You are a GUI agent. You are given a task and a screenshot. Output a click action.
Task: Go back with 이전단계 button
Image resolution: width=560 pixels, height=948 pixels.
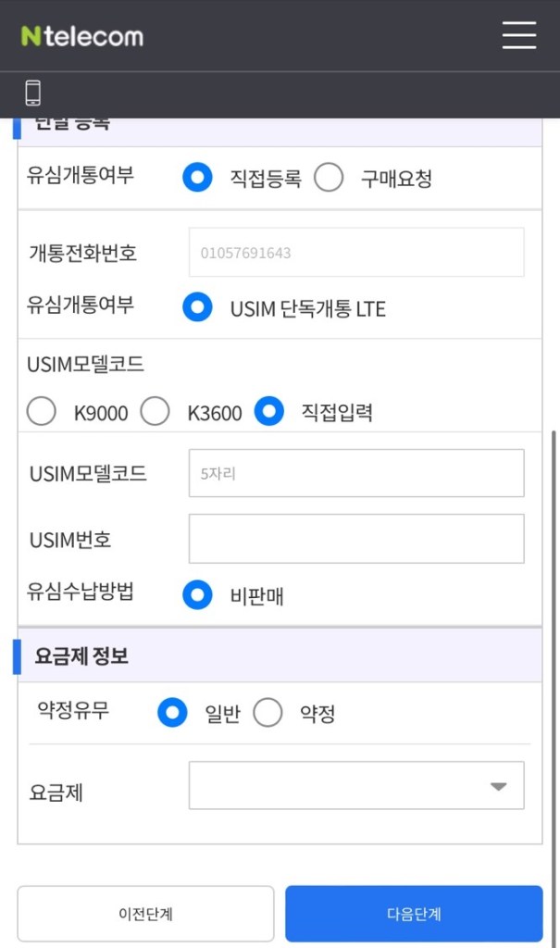[145, 914]
